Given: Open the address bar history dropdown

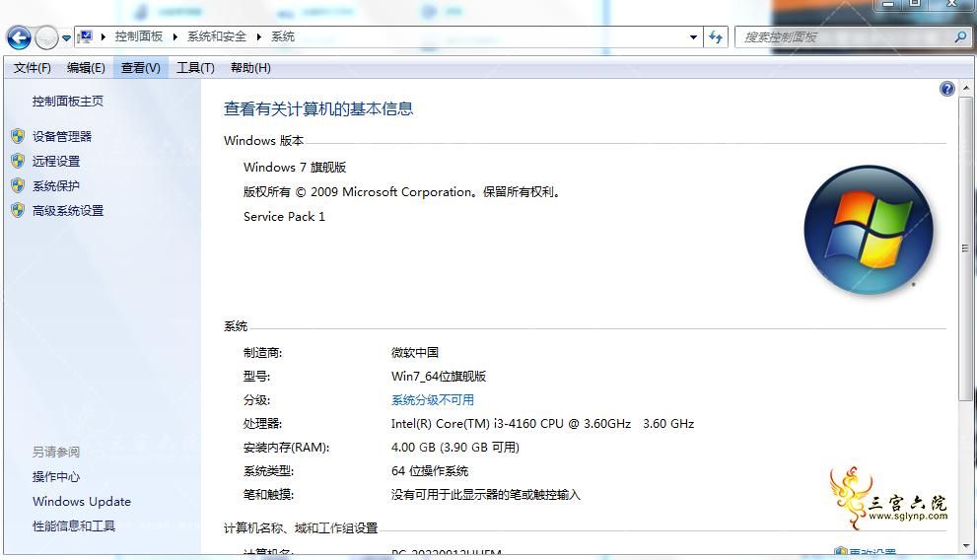Looking at the screenshot, I should coord(693,37).
